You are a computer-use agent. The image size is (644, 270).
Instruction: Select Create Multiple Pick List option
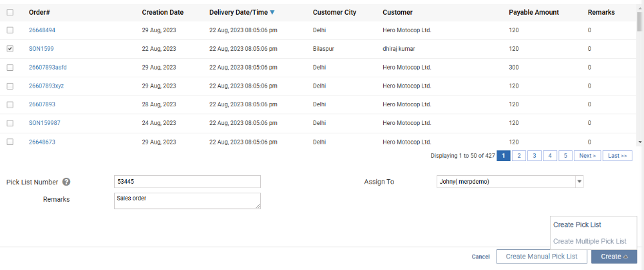click(x=589, y=241)
